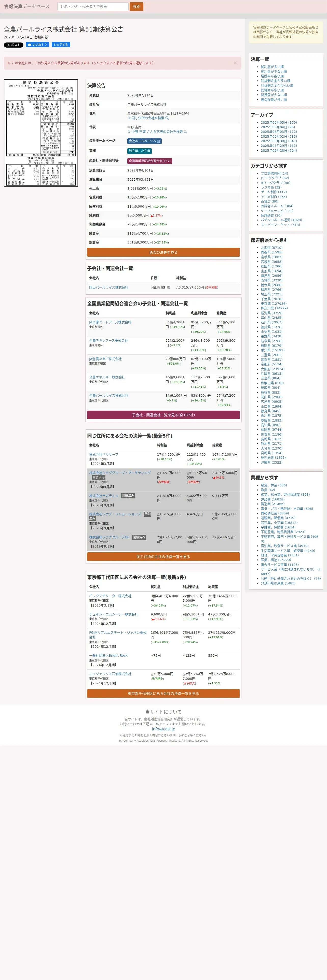
Task: Open category アニメ制作 (265)
Action: (274, 197)
